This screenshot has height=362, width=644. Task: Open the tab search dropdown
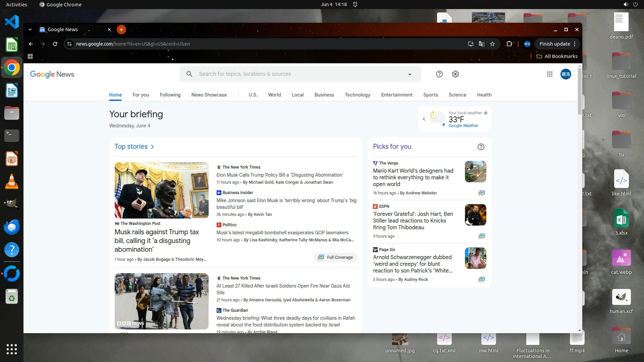tap(30, 29)
